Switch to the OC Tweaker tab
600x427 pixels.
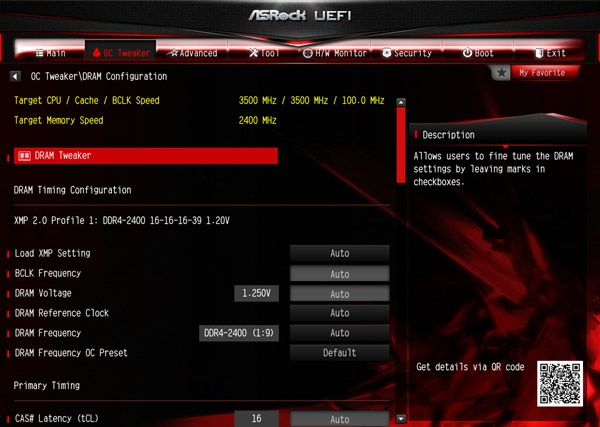click(x=121, y=51)
